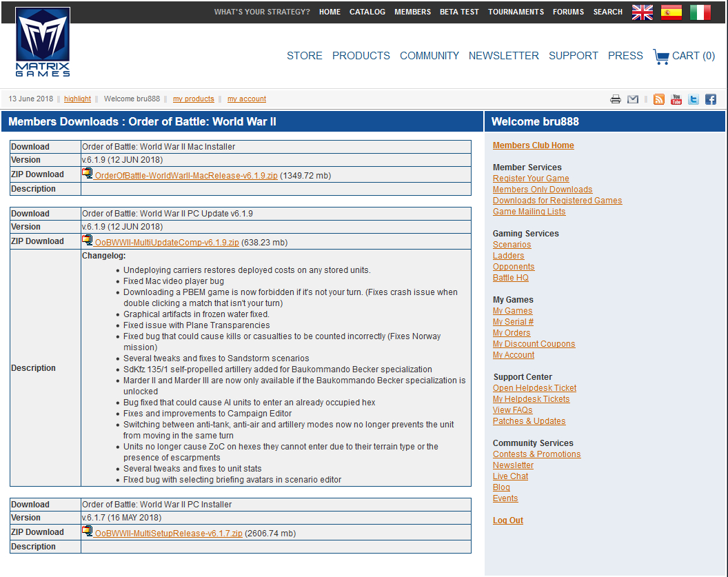Click the 'my account' breadcrumb link
The image size is (728, 577).
coord(246,99)
